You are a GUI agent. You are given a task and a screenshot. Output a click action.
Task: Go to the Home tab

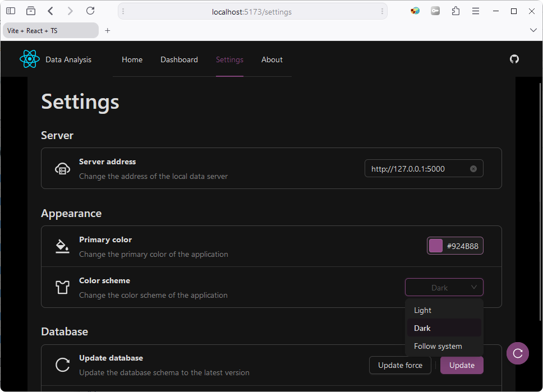[x=132, y=59]
